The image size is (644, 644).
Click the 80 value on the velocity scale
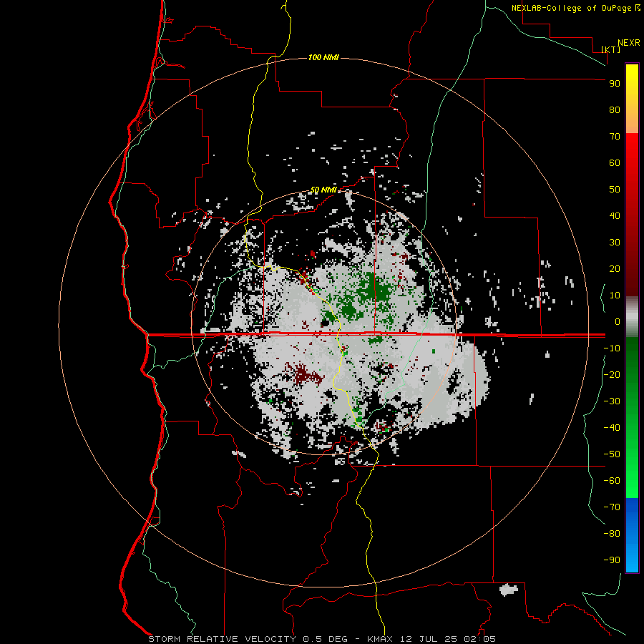pyautogui.click(x=615, y=109)
